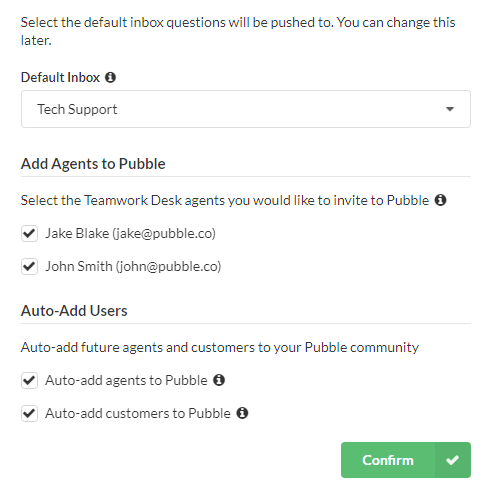488x496 pixels.
Task: Click the Auto-add agents to Pubble label
Action: click(126, 380)
